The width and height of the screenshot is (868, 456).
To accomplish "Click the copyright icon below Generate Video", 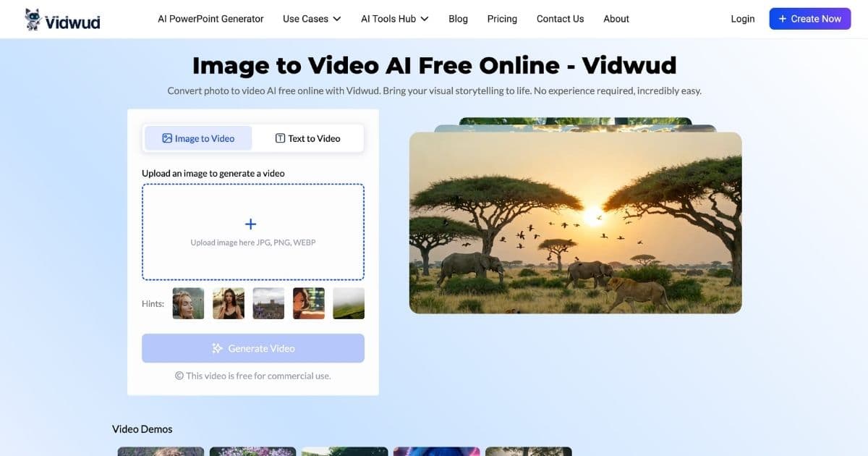I will (179, 376).
